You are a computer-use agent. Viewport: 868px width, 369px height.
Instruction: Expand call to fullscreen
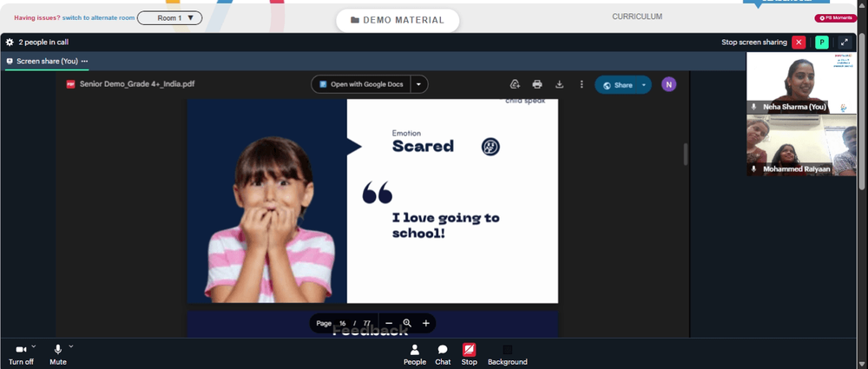coord(845,42)
